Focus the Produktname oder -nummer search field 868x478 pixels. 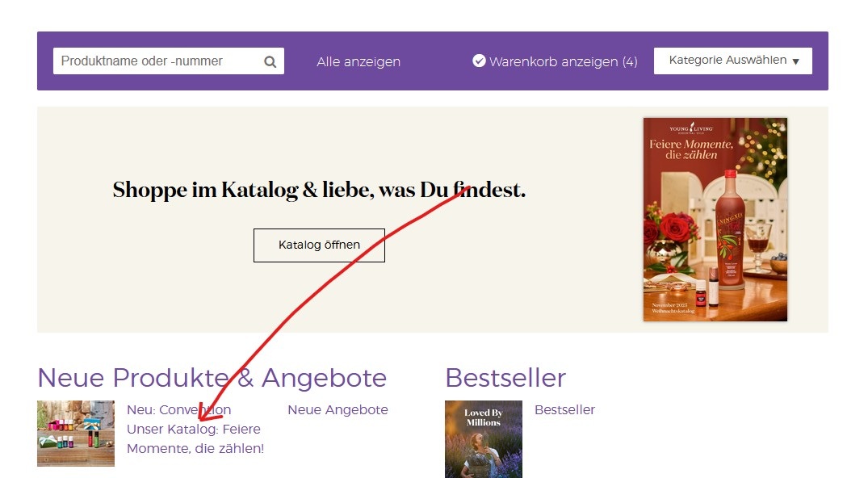coord(157,61)
